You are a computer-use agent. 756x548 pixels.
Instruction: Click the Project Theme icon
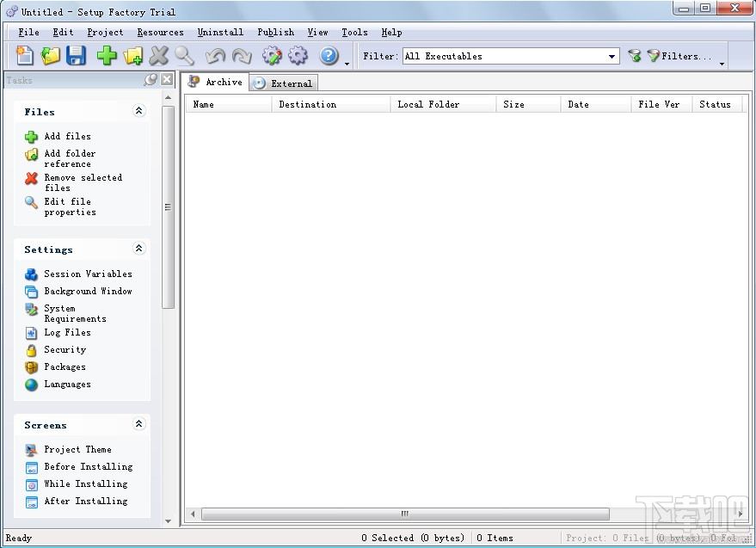[x=31, y=450]
